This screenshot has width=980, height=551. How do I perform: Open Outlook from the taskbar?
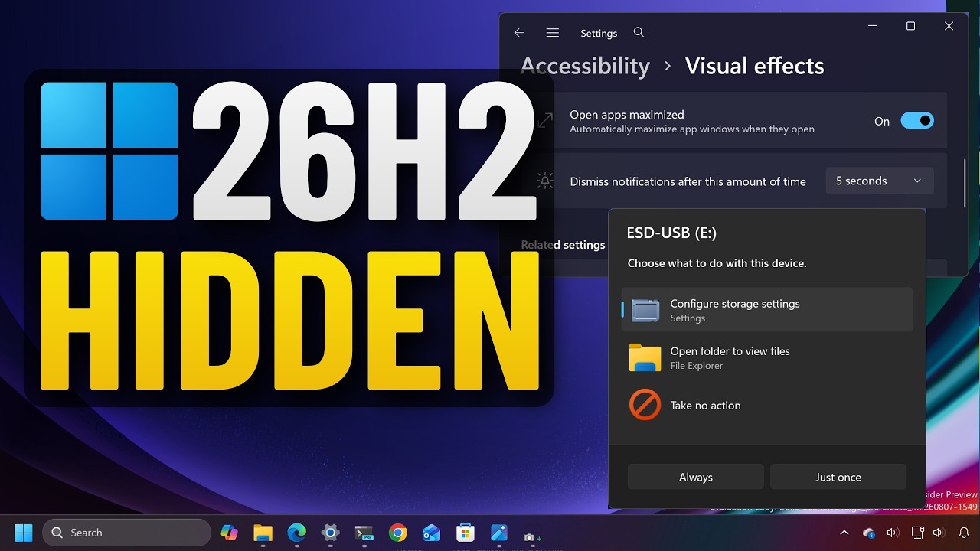[431, 533]
